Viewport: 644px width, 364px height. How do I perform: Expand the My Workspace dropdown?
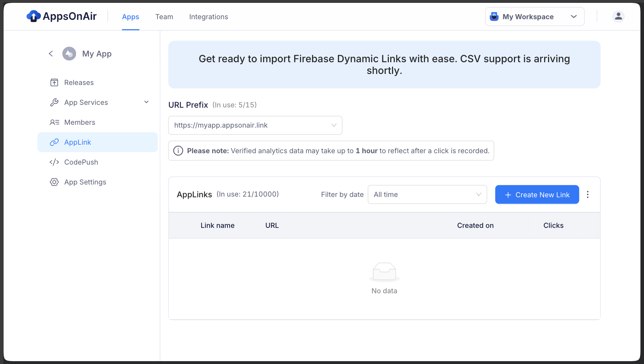coord(535,17)
